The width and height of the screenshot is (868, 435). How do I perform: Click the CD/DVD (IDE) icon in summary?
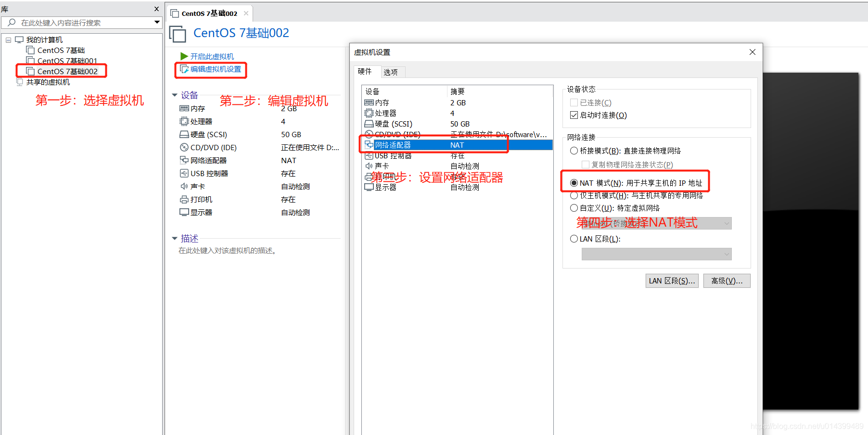coord(184,148)
